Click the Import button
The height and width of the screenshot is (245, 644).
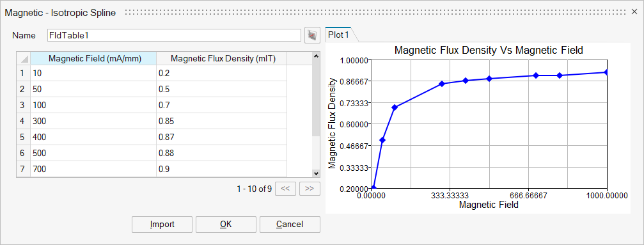click(162, 225)
